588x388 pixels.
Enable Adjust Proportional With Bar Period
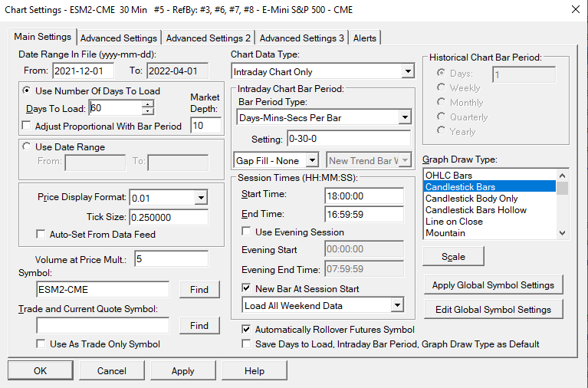coord(26,126)
